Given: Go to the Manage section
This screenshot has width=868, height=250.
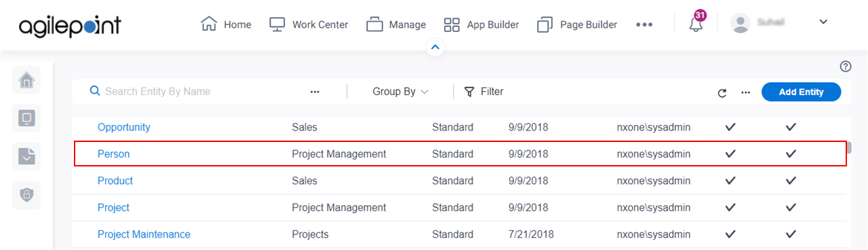Looking at the screenshot, I should coord(396,24).
